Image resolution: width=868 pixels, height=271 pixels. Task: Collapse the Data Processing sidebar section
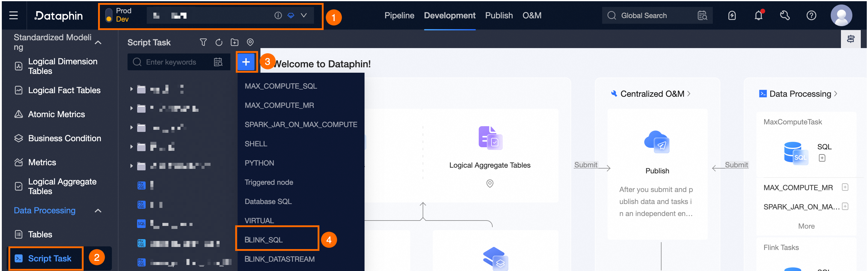98,211
